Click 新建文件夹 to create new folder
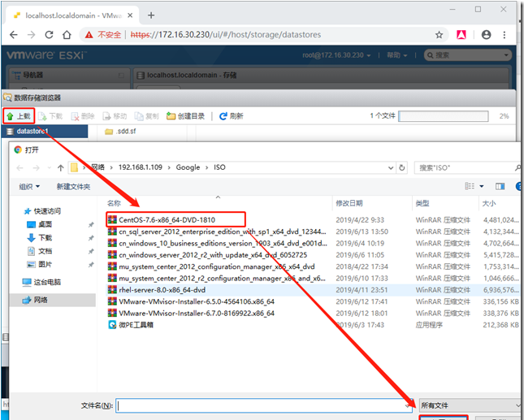Screen dimensions: 524x420 click(x=73, y=187)
